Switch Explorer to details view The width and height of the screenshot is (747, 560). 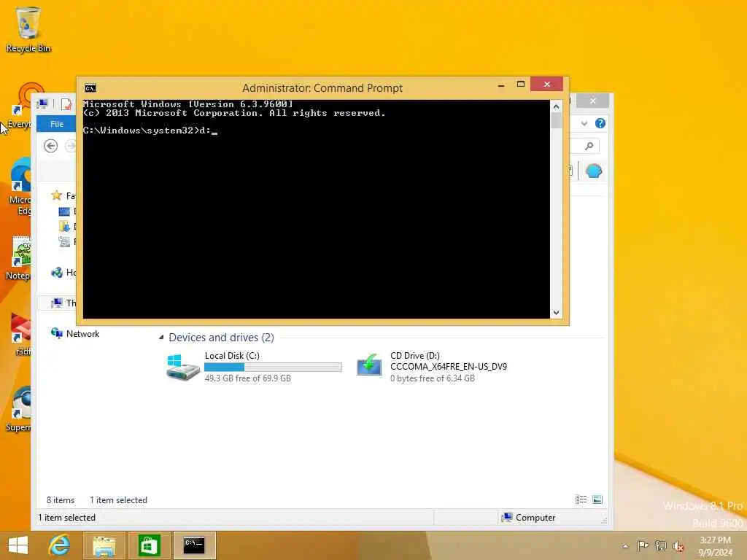click(581, 499)
